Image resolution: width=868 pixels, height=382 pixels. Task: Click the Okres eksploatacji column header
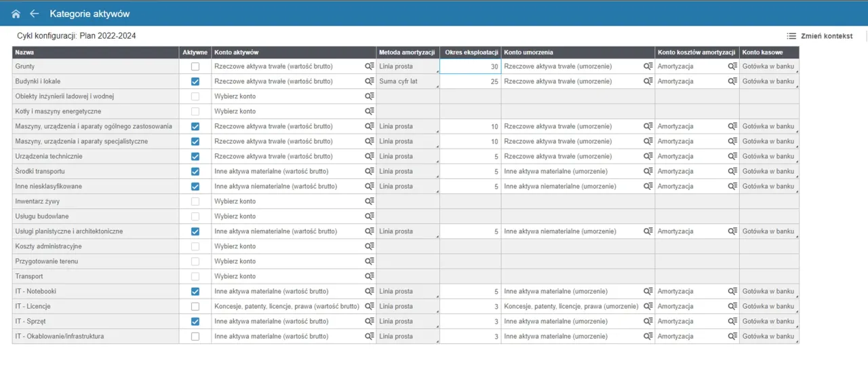471,52
